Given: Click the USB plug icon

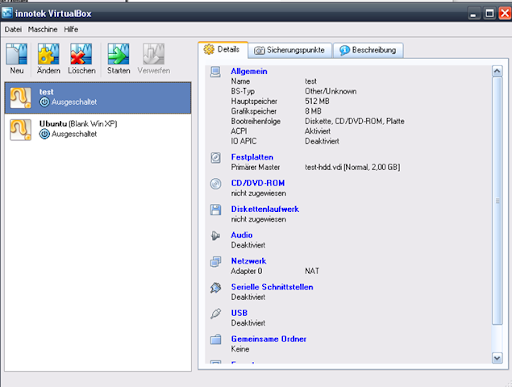Looking at the screenshot, I should pos(216,313).
